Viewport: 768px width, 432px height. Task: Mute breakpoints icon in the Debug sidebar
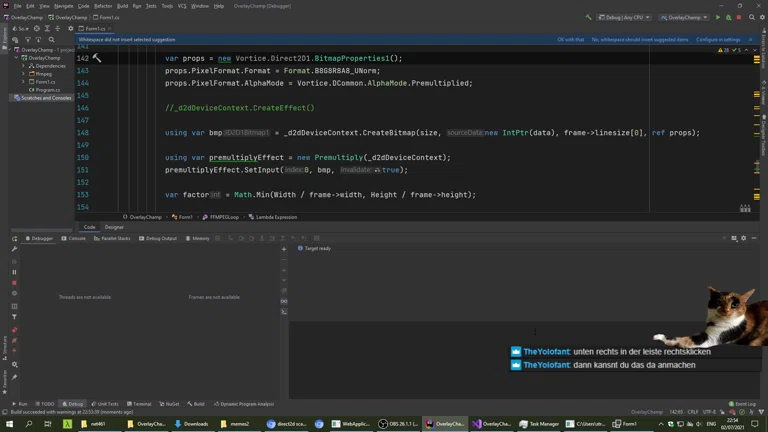14,340
